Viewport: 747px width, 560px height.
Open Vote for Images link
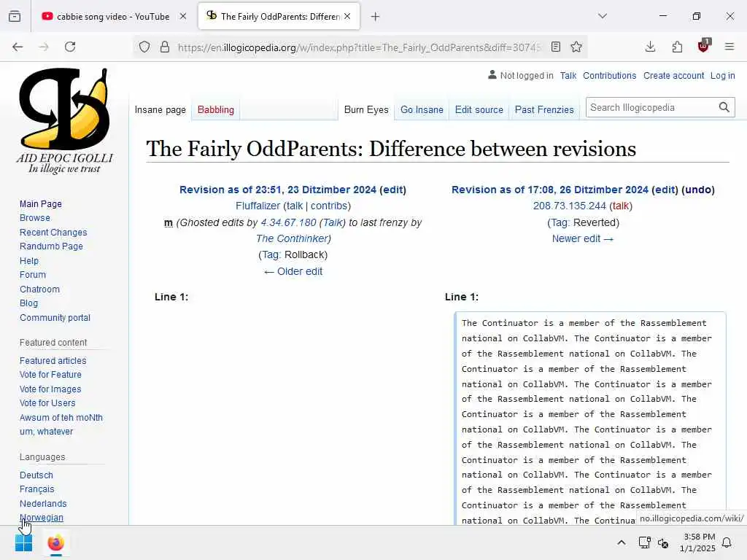click(50, 389)
